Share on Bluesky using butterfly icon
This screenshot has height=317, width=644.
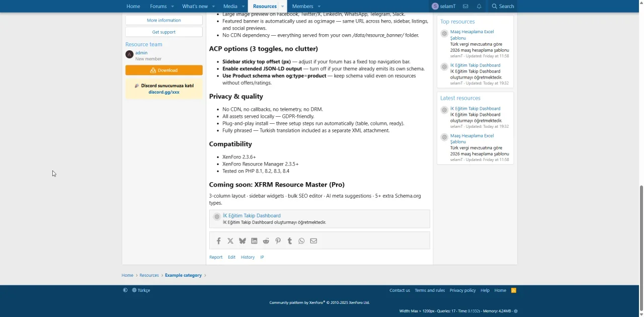[243, 241]
